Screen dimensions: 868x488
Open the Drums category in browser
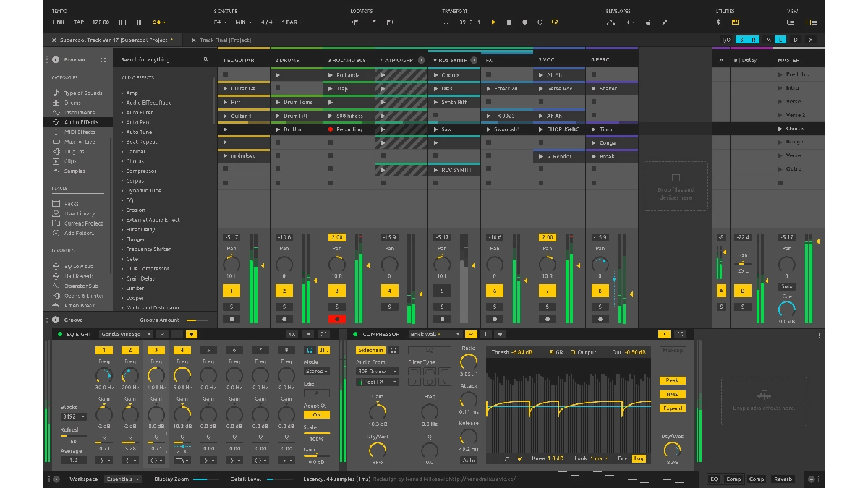[x=72, y=103]
